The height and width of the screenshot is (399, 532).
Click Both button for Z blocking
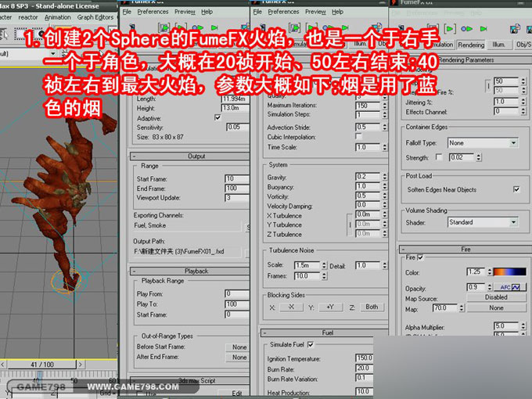pos(372,307)
